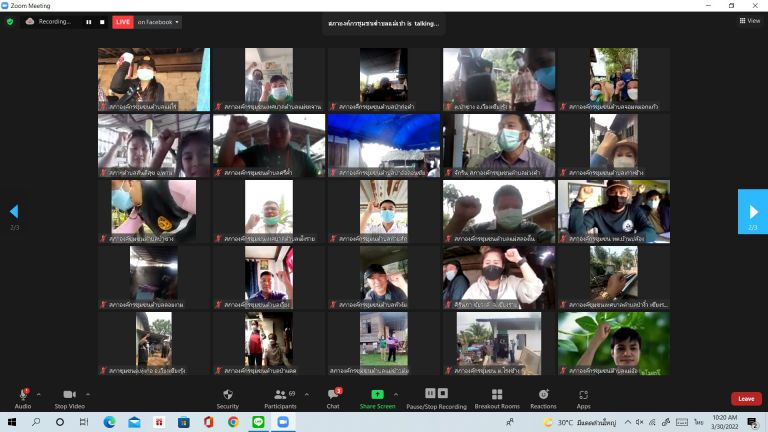This screenshot has height=432, width=768.
Task: Click the touch keyboard tray icon
Action: (682, 422)
